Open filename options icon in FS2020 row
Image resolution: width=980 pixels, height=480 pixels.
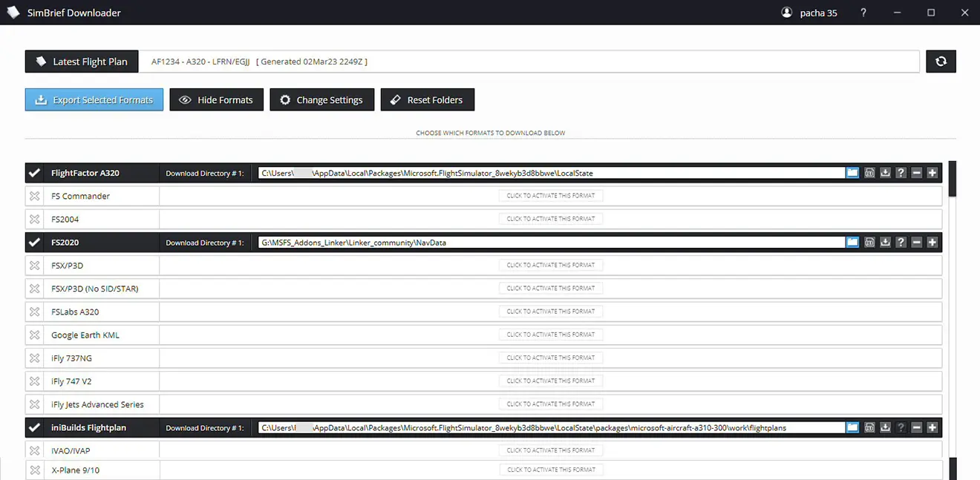click(x=869, y=243)
